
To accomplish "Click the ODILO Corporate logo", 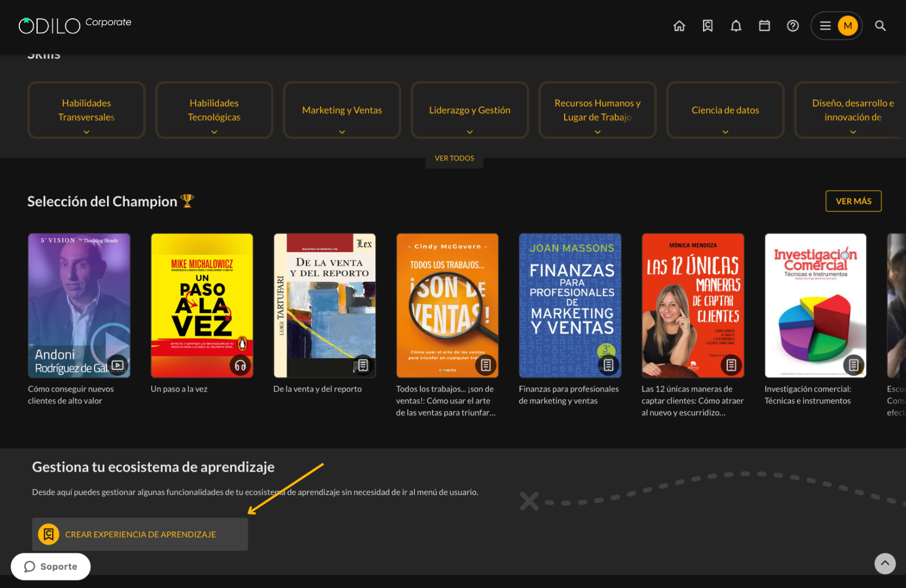I will tap(75, 25).
